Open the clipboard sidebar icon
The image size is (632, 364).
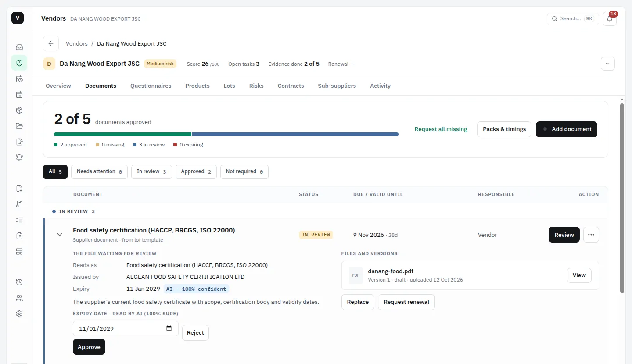pos(19,236)
